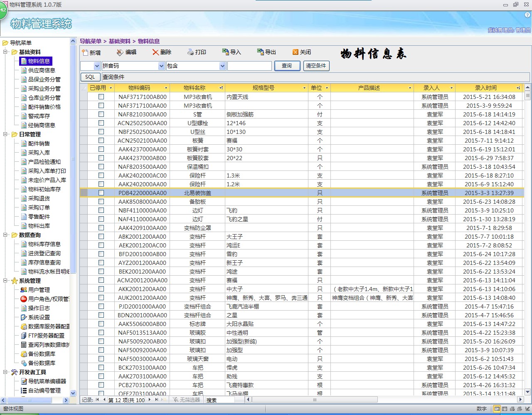This screenshot has height=415, width=532.
Task: Click the SQL button
Action: (90, 77)
